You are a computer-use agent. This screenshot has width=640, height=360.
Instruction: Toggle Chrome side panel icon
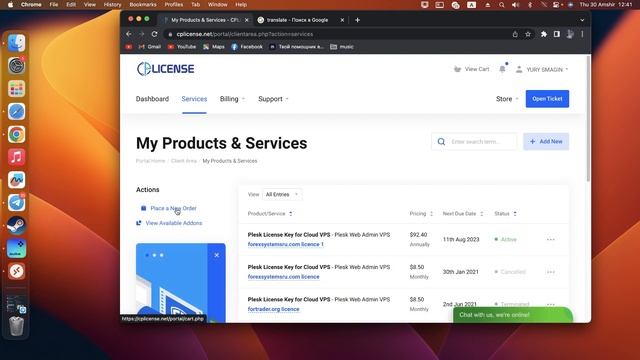pyautogui.click(x=557, y=34)
